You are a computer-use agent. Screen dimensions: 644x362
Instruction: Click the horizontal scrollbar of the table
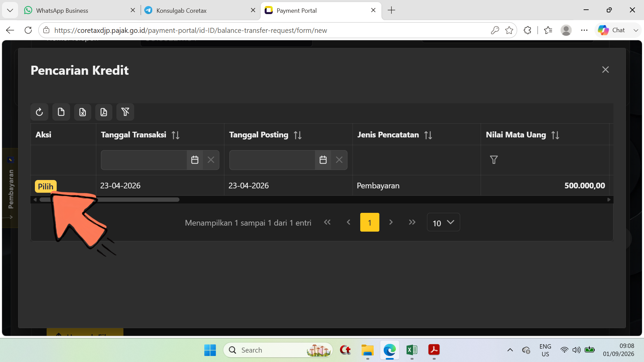[x=109, y=200]
